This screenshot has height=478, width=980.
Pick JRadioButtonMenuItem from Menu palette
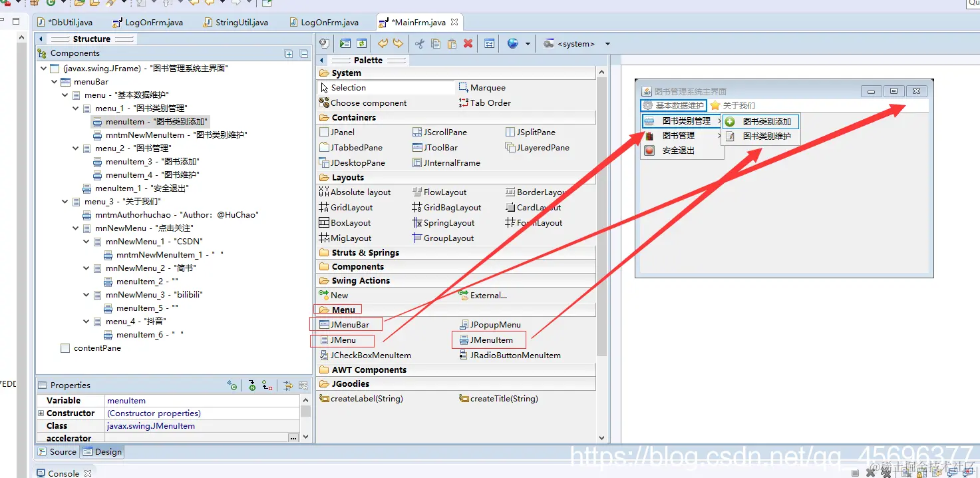[x=510, y=356]
